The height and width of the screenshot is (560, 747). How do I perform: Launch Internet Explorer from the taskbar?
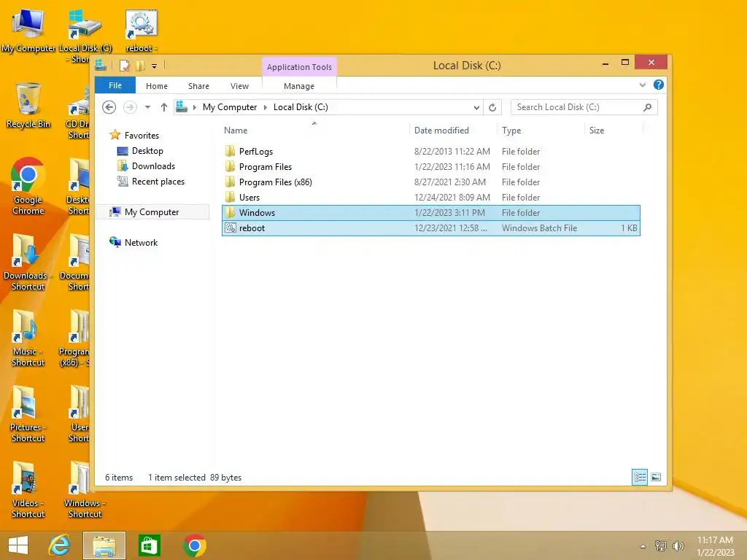(x=59, y=545)
